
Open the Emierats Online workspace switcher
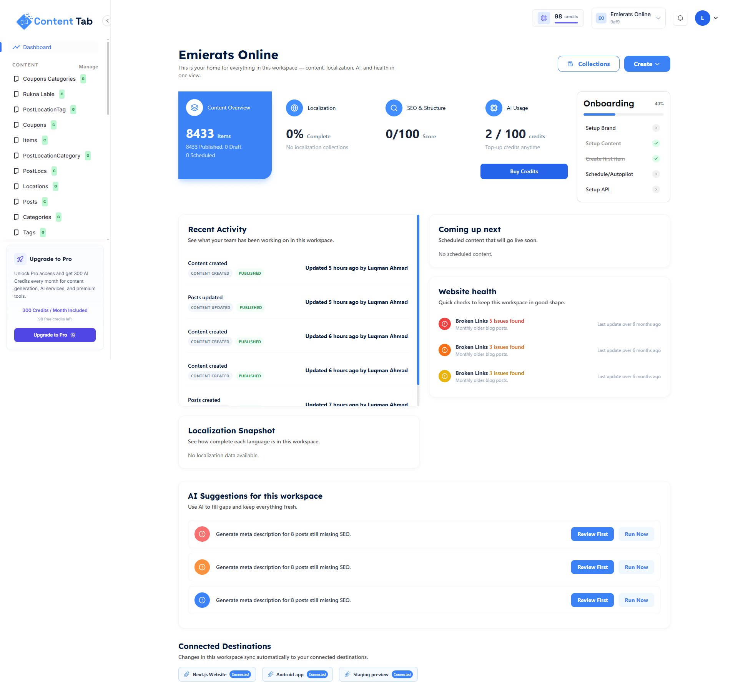pos(628,18)
